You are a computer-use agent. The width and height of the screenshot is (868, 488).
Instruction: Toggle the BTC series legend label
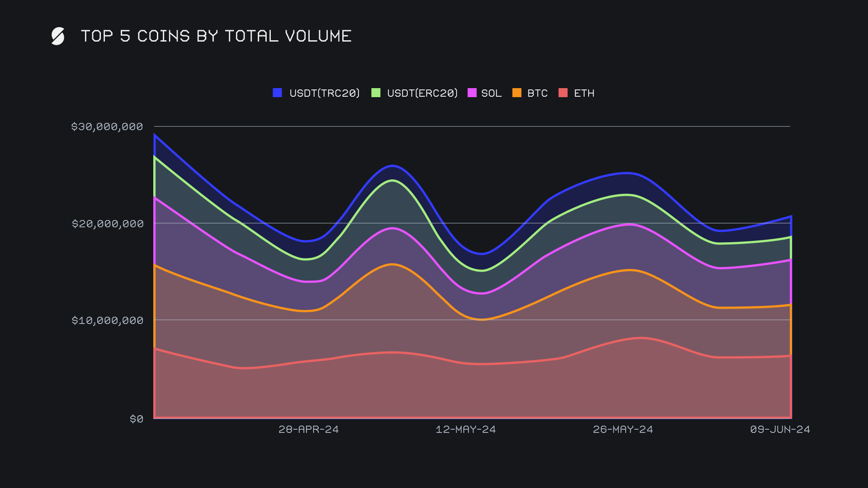pyautogui.click(x=538, y=93)
